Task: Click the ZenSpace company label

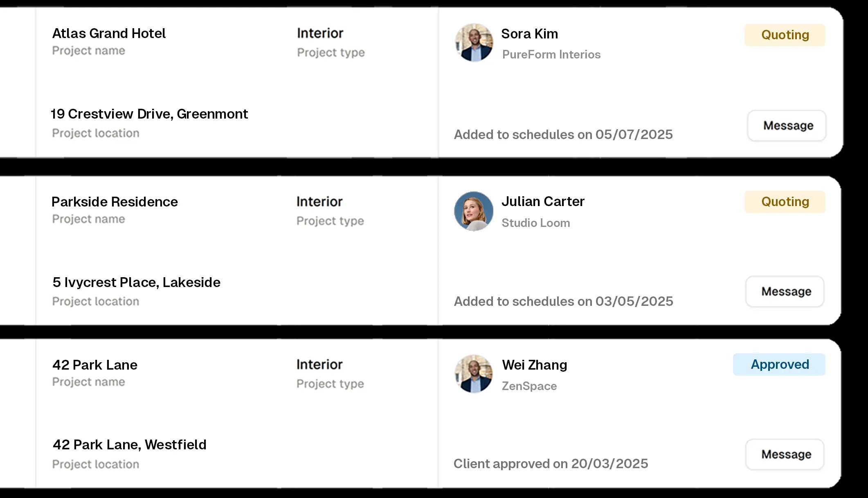Action: [x=529, y=386]
